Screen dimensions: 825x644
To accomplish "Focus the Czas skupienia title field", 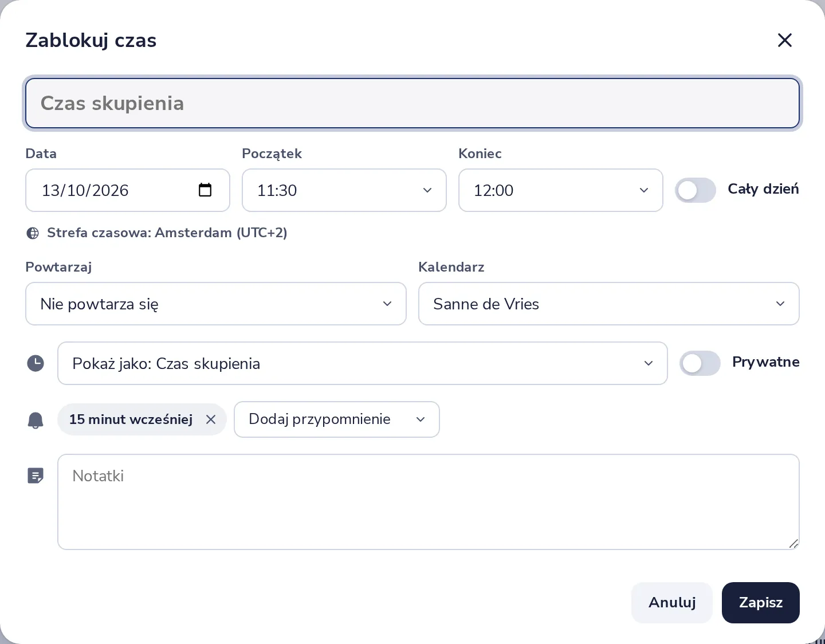I will 412,103.
